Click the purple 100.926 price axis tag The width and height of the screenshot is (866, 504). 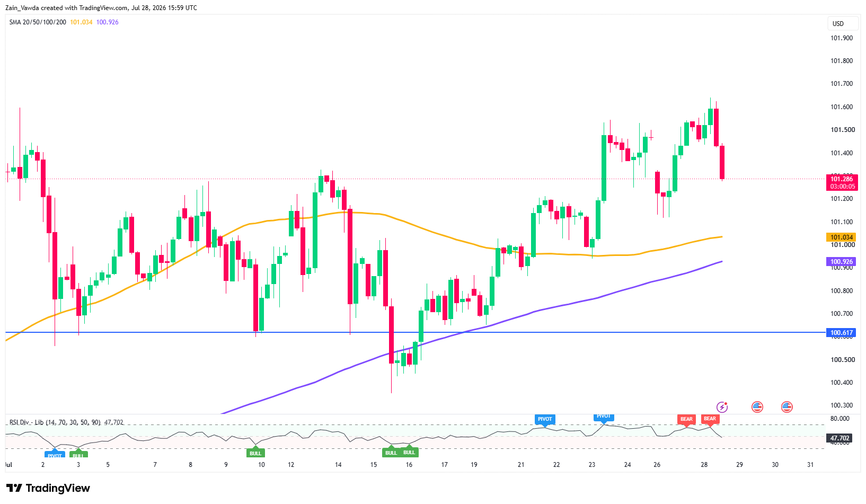coord(842,262)
